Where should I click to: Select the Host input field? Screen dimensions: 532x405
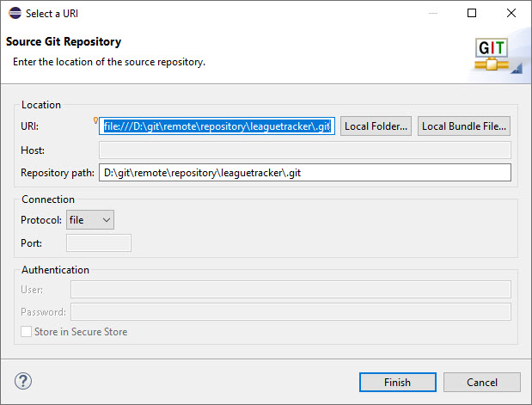click(305, 150)
